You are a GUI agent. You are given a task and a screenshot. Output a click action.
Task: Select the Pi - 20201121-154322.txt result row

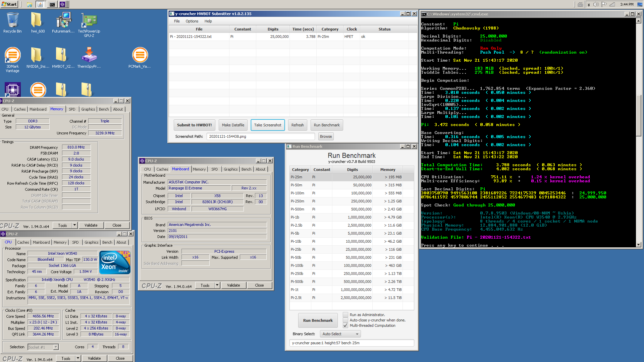point(293,37)
